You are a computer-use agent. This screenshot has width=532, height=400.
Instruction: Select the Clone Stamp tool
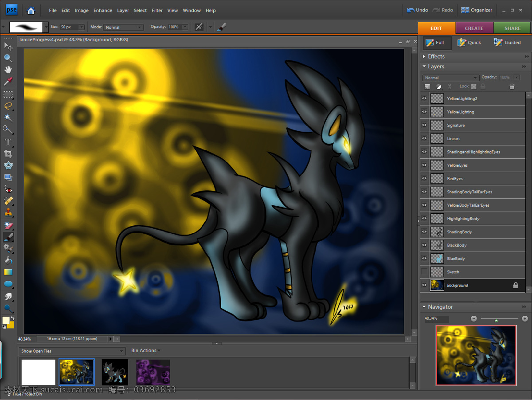[x=8, y=213]
